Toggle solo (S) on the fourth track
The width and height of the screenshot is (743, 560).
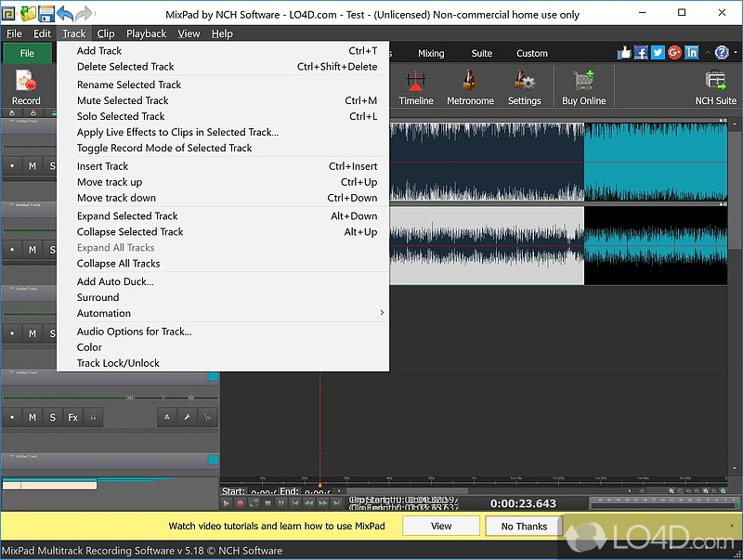tap(52, 418)
